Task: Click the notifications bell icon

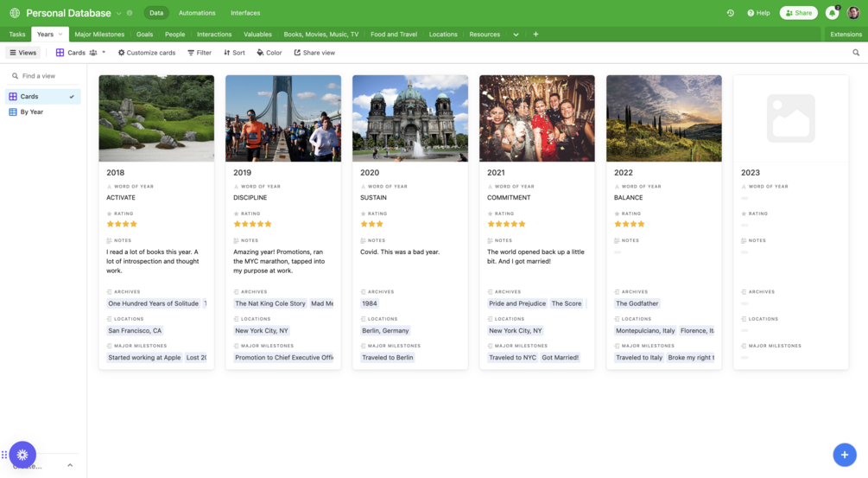Action: tap(832, 13)
